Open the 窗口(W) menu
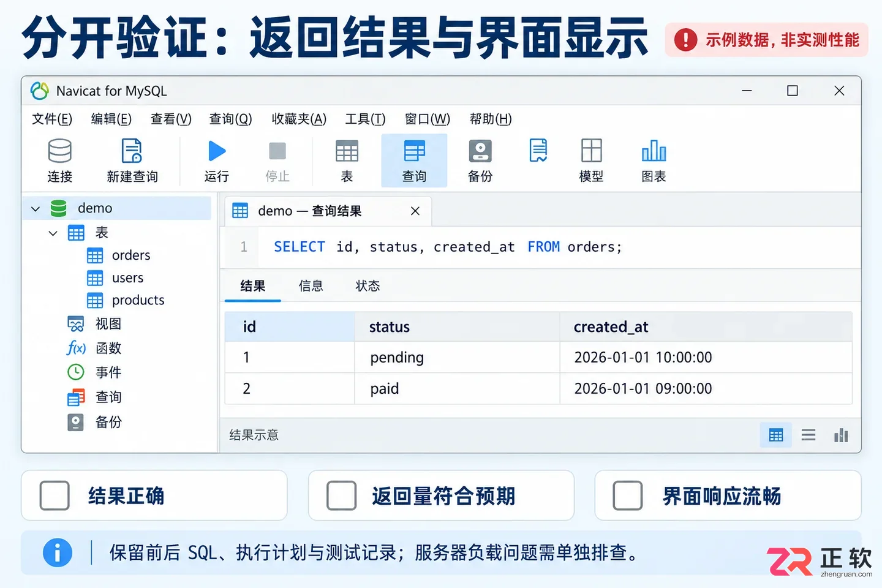This screenshot has width=882, height=588. 428,119
